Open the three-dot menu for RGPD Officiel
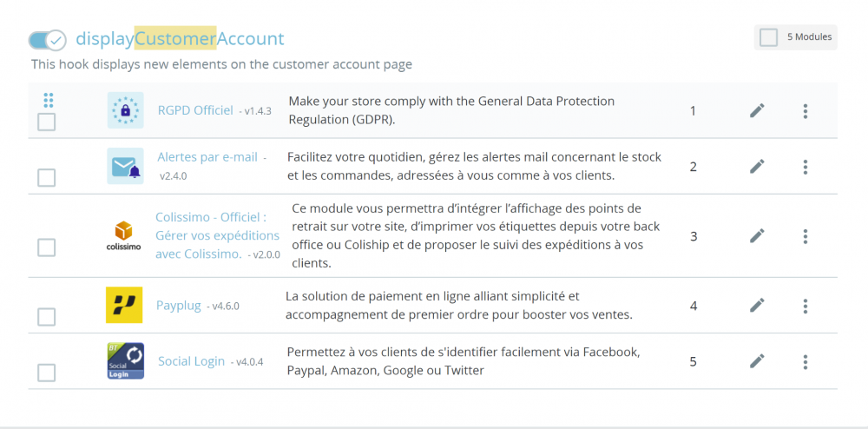The height and width of the screenshot is (429, 868). (806, 110)
